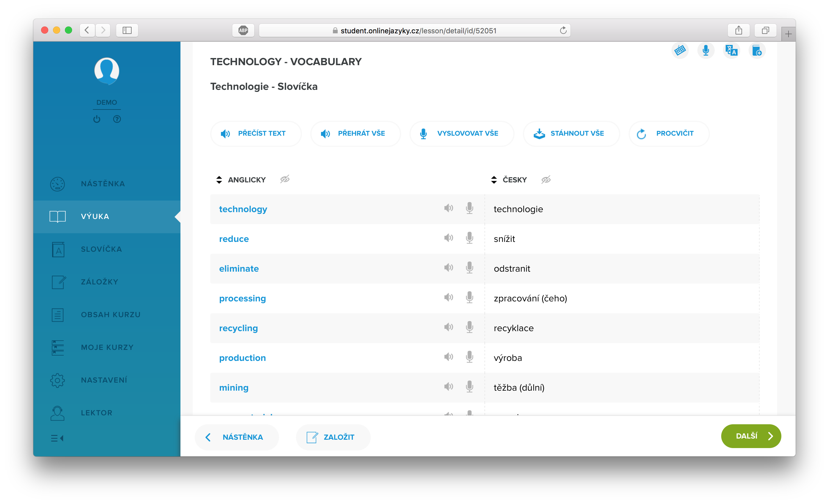The image size is (829, 504).
Task: Toggle the browser sidebar view button
Action: coord(127,30)
